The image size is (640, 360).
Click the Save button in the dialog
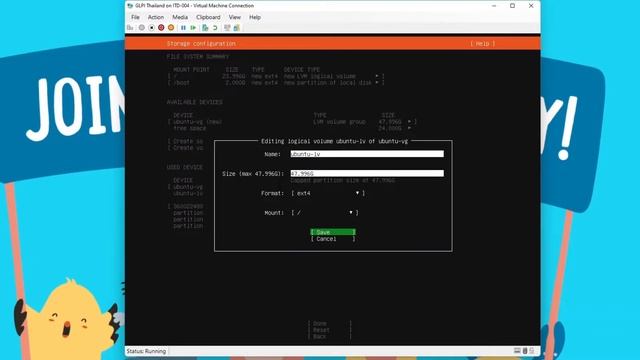click(333, 232)
